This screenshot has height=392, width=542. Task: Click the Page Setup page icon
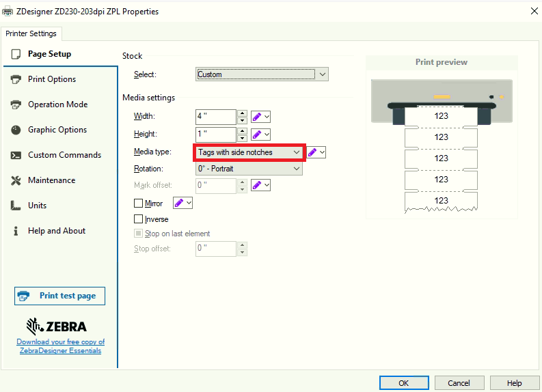[x=16, y=54]
